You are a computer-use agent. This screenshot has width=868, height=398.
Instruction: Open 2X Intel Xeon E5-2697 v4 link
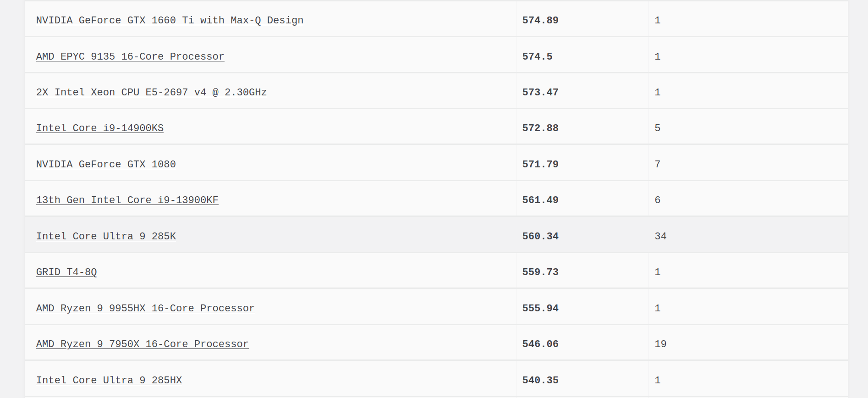coord(151,92)
